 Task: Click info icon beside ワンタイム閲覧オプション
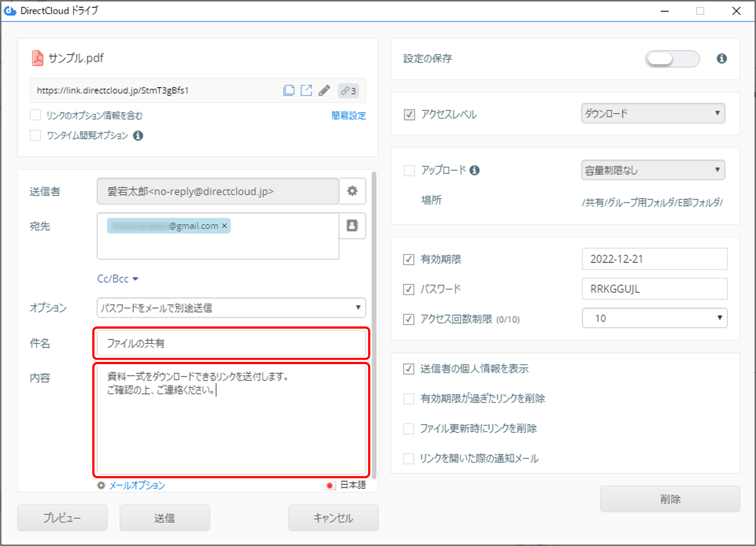click(138, 135)
